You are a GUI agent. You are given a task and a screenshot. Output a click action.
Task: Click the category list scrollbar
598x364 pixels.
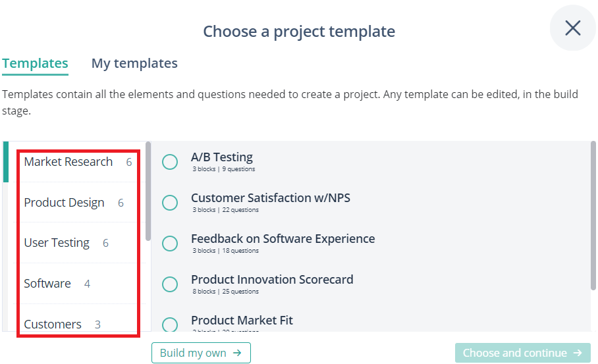[x=148, y=191]
